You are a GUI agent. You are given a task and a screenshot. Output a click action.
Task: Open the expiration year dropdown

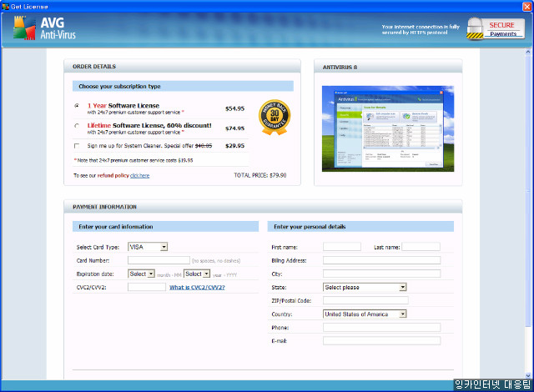[197, 274]
